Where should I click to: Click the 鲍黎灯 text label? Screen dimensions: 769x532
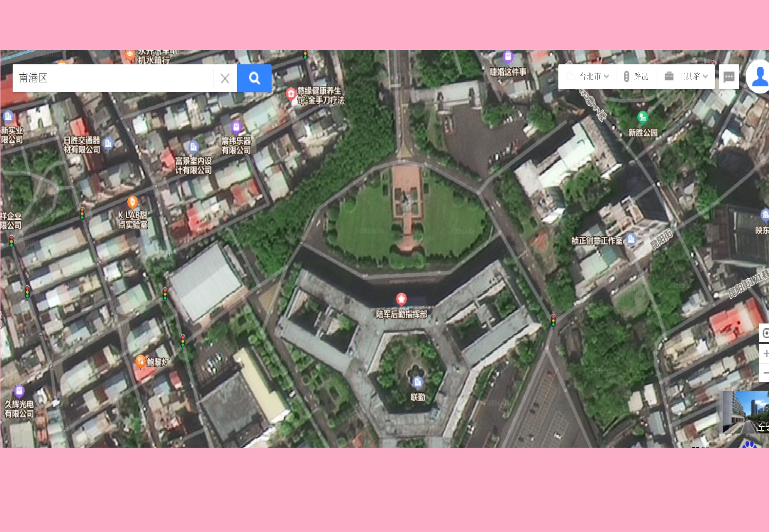[x=158, y=362]
